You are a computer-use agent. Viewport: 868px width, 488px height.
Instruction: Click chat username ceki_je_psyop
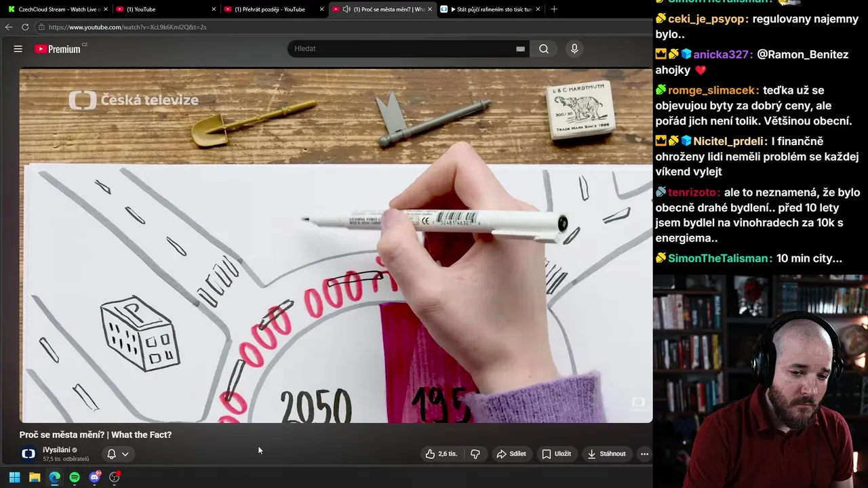(x=706, y=19)
